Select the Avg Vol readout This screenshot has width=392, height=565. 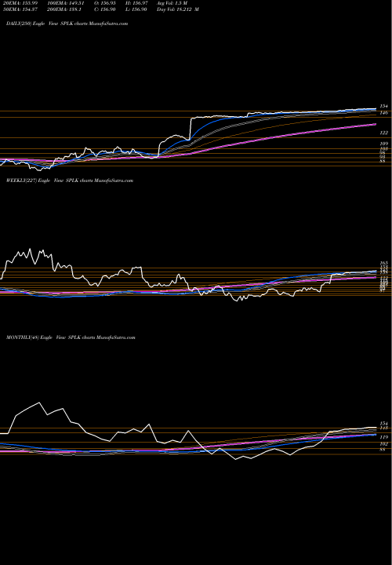click(x=172, y=3)
